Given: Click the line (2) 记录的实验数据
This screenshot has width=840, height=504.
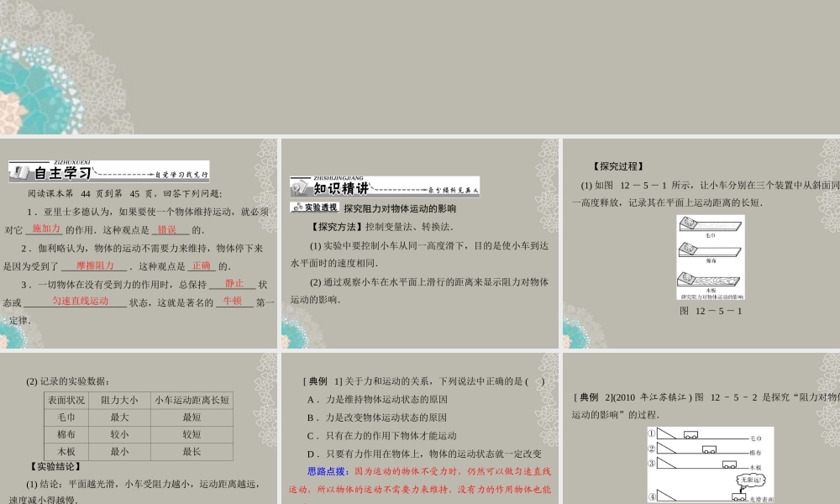Looking at the screenshot, I should [67, 381].
